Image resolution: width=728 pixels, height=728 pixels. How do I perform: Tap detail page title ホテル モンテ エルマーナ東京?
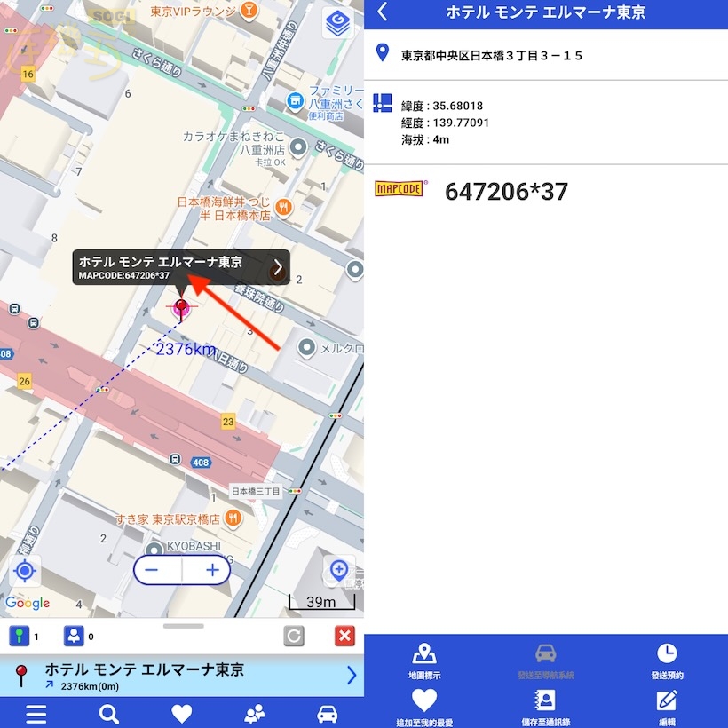[545, 12]
